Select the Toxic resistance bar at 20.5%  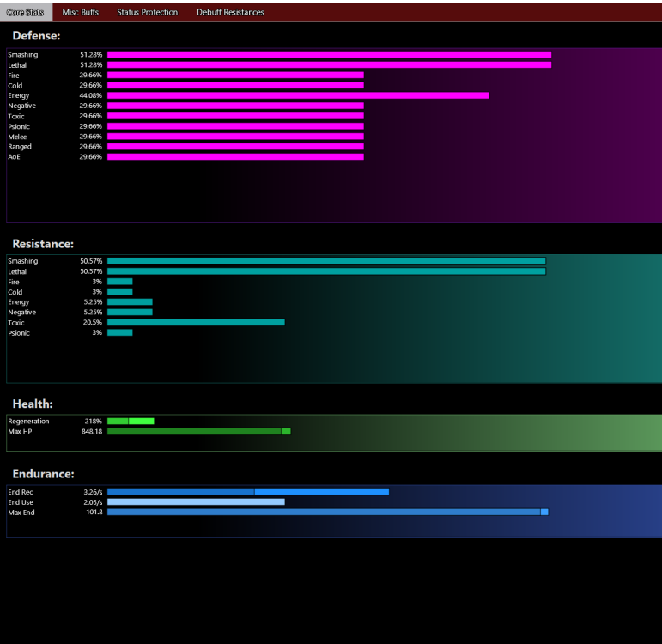196,323
